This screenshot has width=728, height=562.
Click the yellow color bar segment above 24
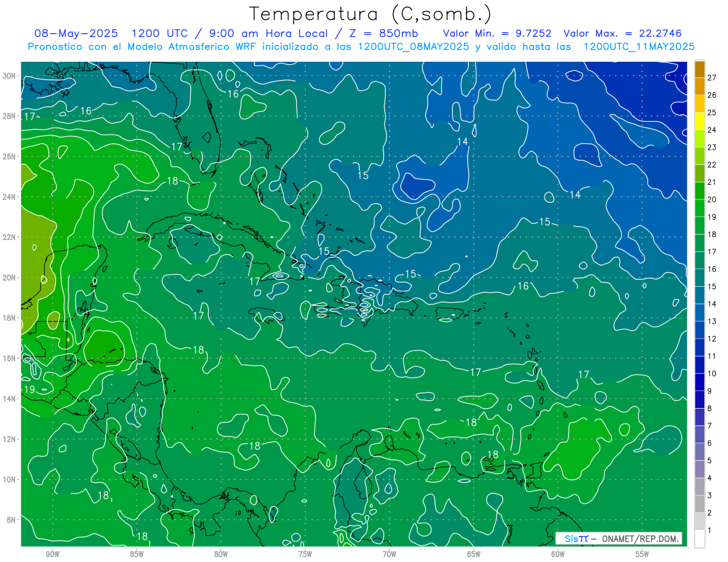(x=699, y=121)
